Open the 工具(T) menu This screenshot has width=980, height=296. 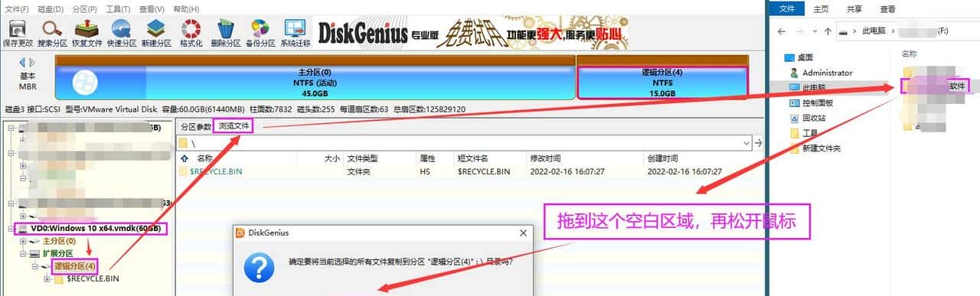coord(117,8)
